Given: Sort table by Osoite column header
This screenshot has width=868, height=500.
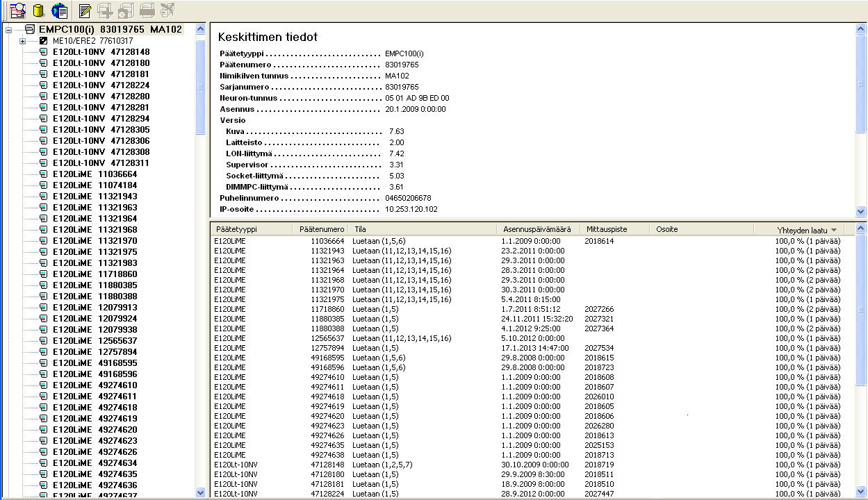Looking at the screenshot, I should click(x=701, y=229).
